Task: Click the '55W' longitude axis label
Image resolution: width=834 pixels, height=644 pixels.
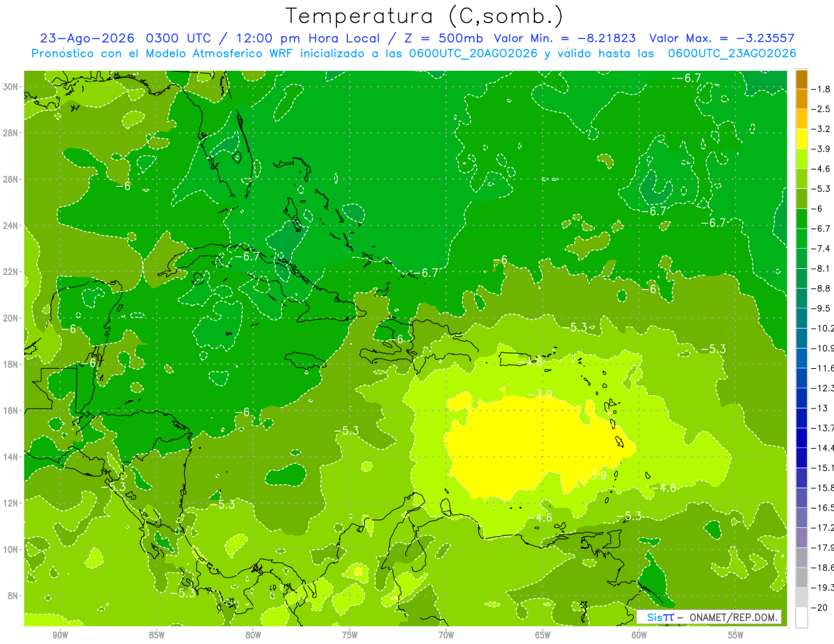Action: click(x=735, y=635)
